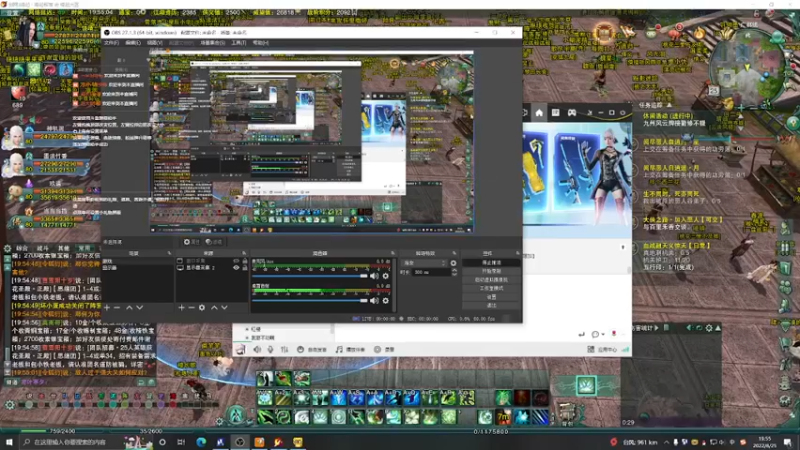The height and width of the screenshot is (450, 800).
Task: Undock the controls panel
Action: 517,253
